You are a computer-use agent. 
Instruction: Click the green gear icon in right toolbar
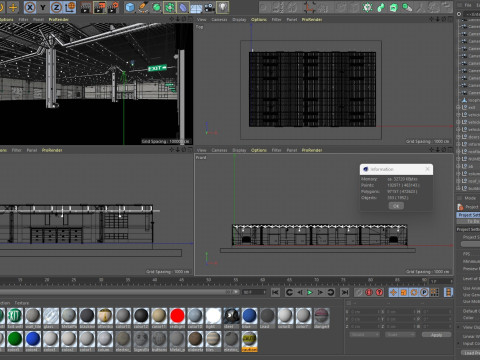tap(367, 7)
